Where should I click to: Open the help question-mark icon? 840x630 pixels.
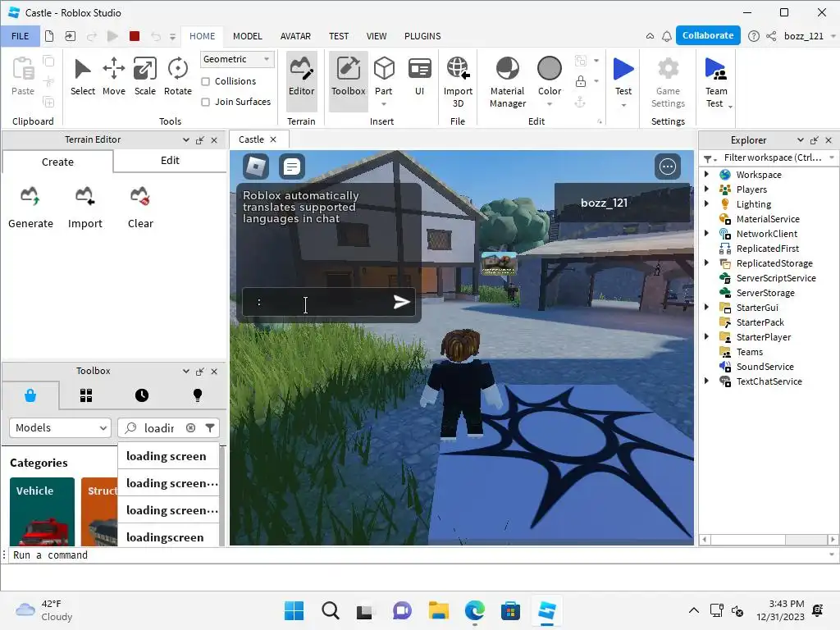point(753,36)
